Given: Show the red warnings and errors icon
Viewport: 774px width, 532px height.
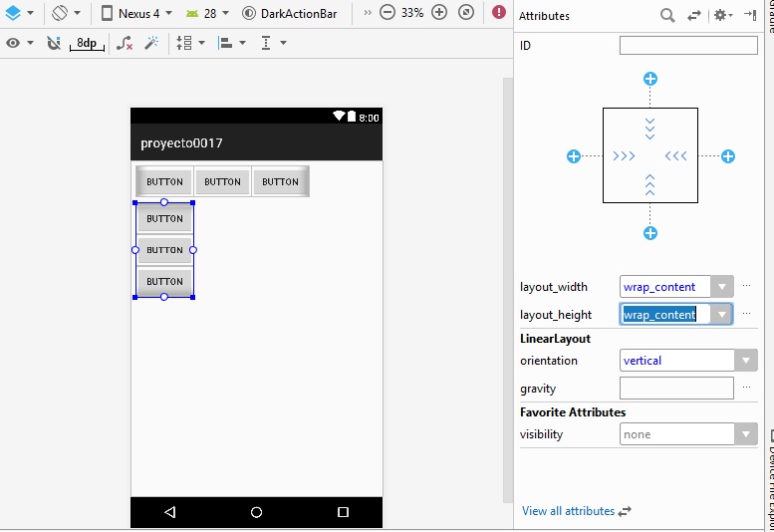Looking at the screenshot, I should [x=499, y=13].
